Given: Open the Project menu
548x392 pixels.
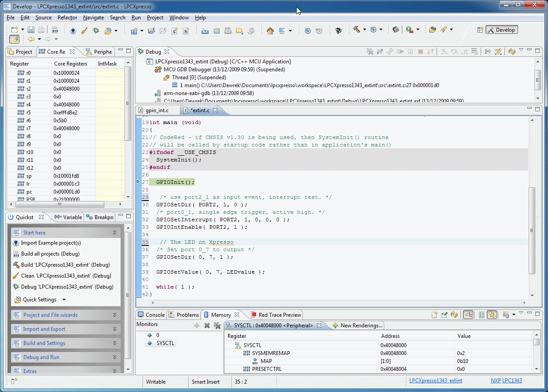Looking at the screenshot, I should click(155, 18).
